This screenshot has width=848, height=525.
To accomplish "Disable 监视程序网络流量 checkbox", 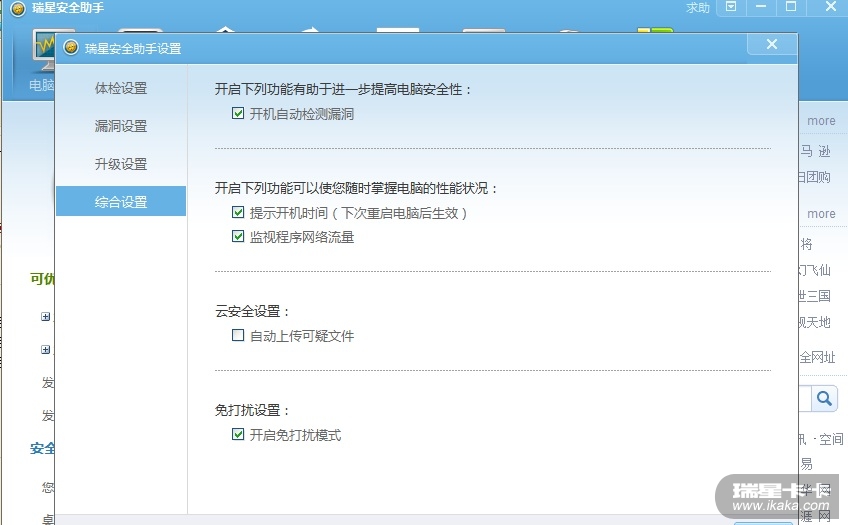I will click(238, 236).
